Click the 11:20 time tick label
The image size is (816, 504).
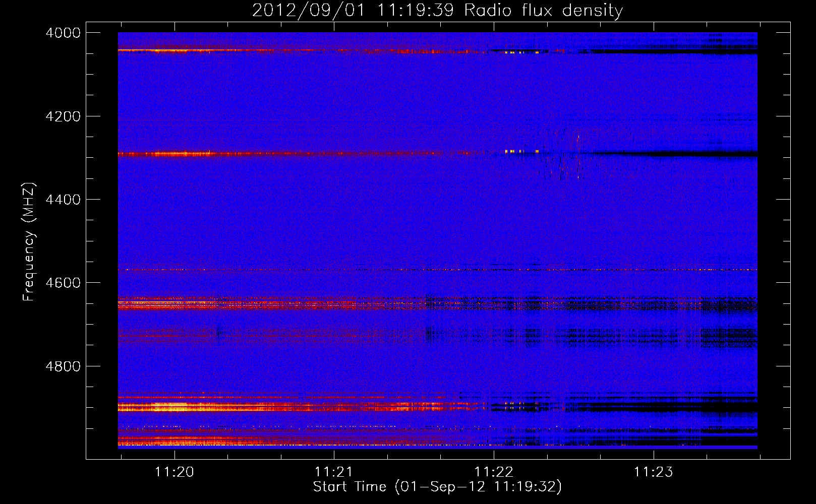(x=174, y=472)
